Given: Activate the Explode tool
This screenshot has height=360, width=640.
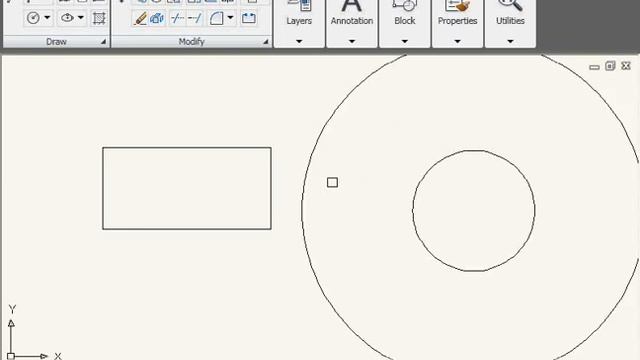Looking at the screenshot, I should click(157, 18).
